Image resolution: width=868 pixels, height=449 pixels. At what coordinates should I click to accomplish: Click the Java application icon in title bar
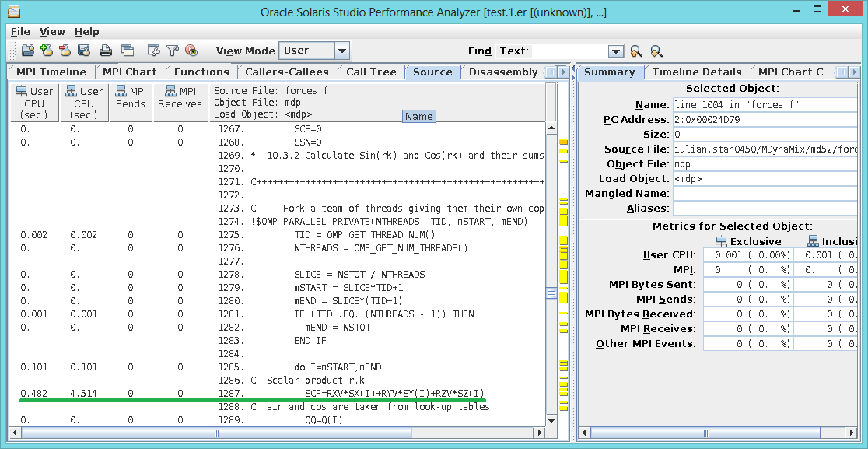(15, 12)
